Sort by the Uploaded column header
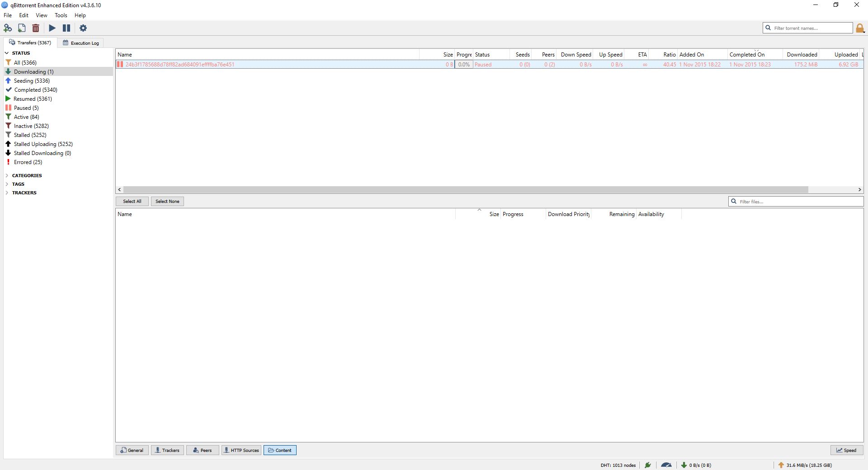The height and width of the screenshot is (470, 868). pyautogui.click(x=840, y=54)
